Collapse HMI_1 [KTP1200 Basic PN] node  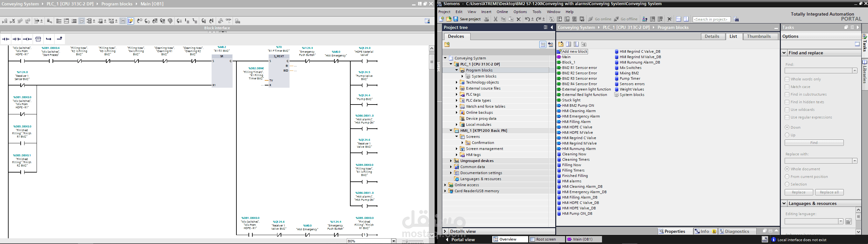pos(451,131)
